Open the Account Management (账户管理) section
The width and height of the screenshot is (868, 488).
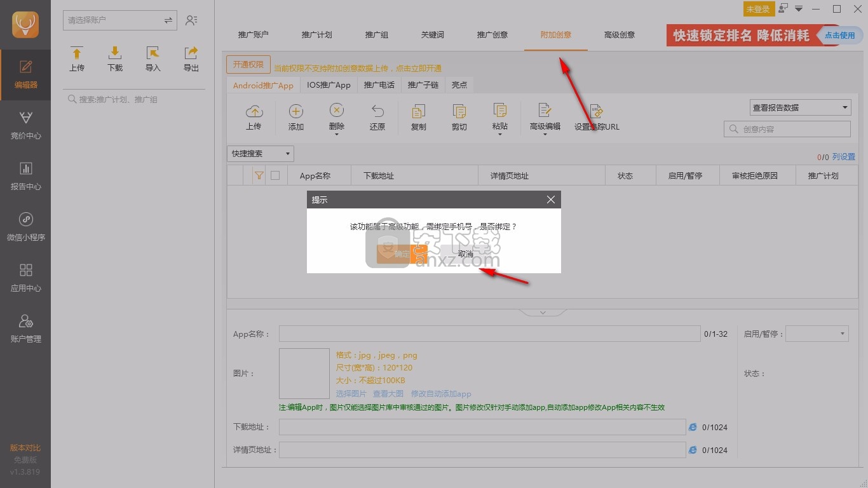[x=25, y=329]
